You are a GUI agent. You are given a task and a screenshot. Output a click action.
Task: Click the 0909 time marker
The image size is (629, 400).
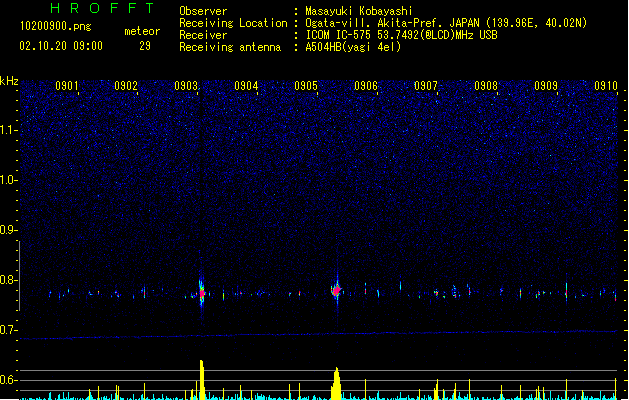tap(546, 86)
